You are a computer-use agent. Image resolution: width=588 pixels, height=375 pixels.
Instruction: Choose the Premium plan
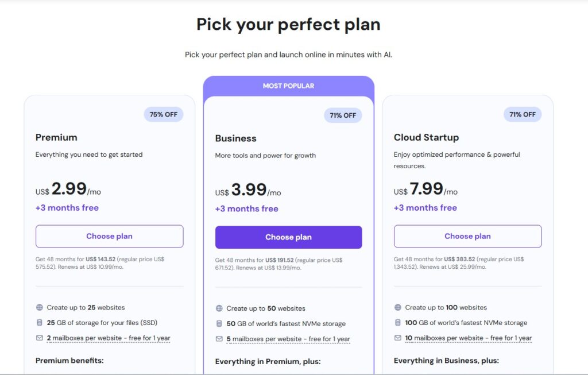[x=110, y=236]
